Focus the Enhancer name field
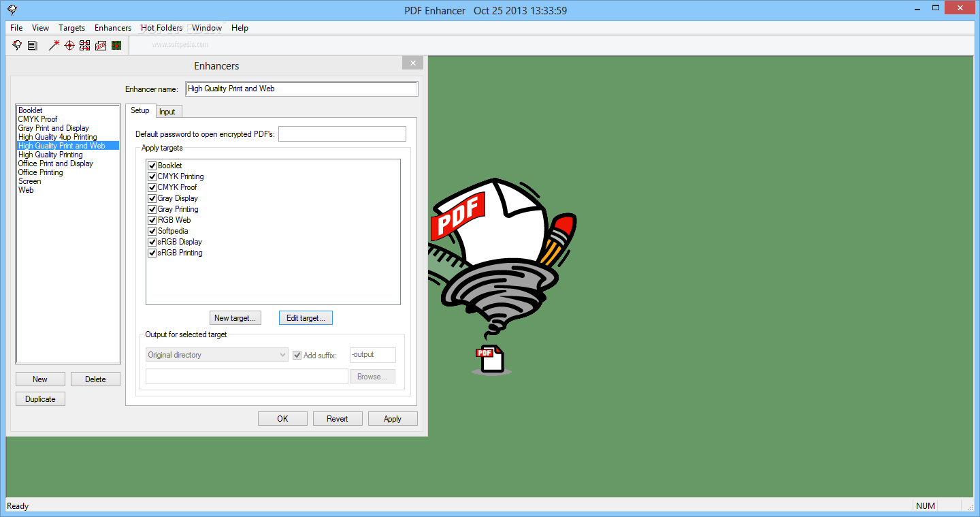Image resolution: width=980 pixels, height=517 pixels. point(301,89)
